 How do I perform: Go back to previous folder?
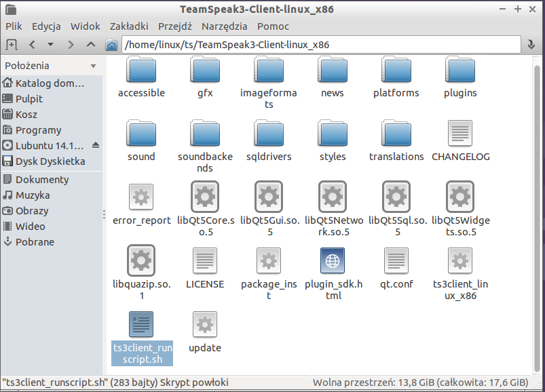pos(32,45)
